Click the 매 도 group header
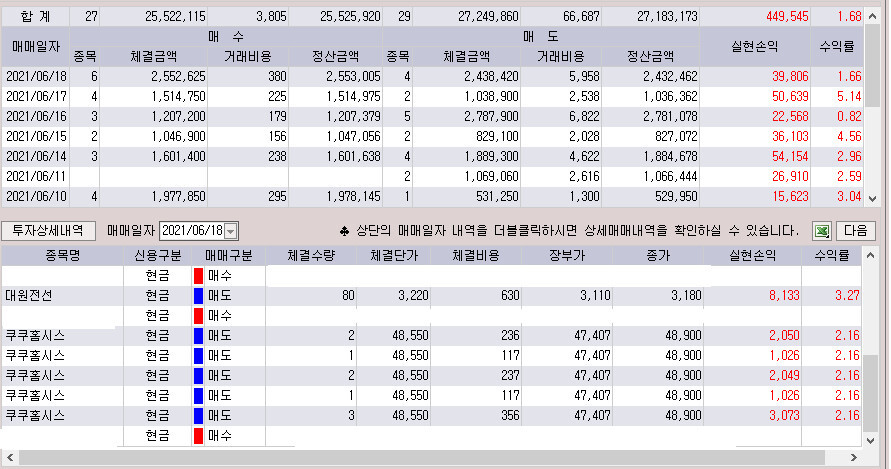 tap(541, 36)
